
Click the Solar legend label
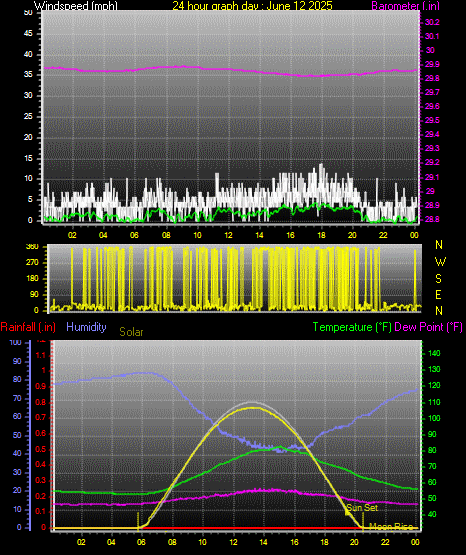[131, 332]
